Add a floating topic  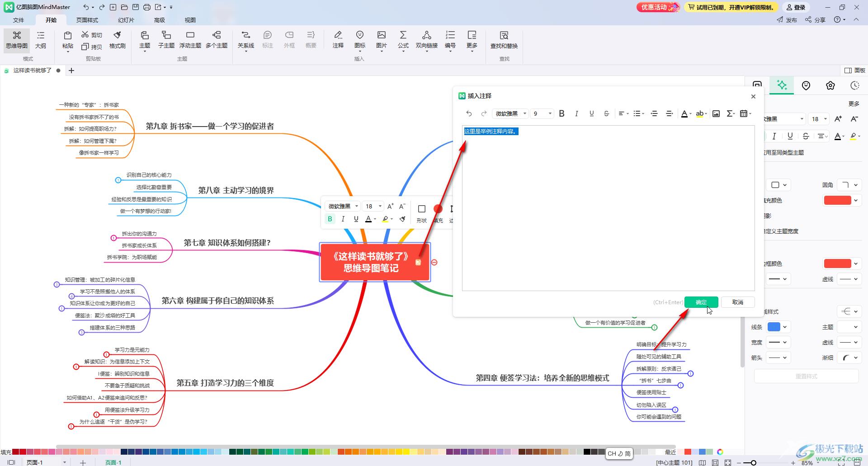[190, 35]
